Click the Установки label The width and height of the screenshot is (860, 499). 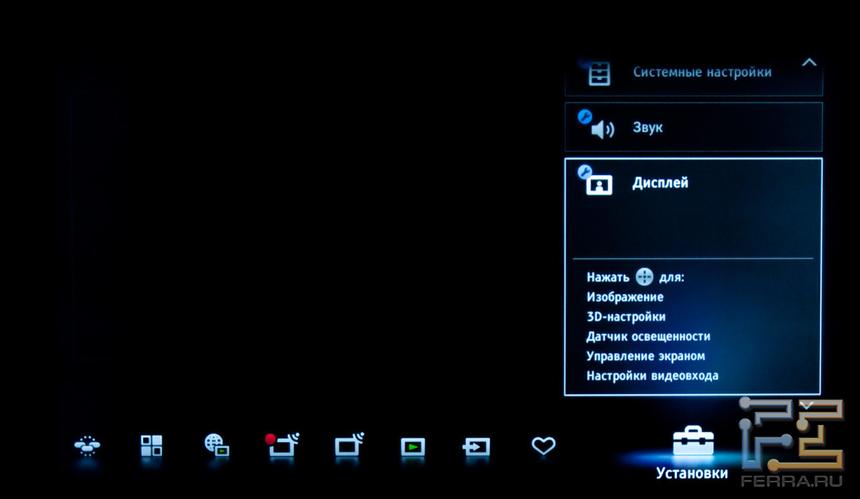pos(692,473)
